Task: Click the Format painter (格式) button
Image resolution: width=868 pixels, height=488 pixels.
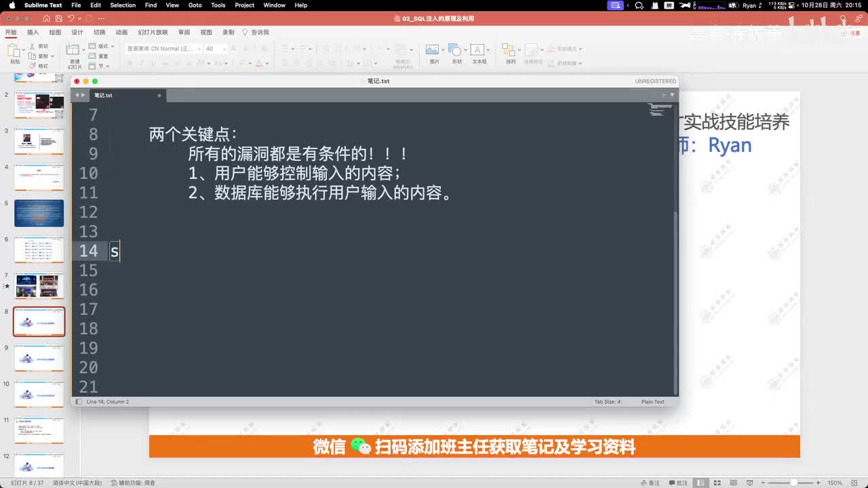Action: [x=39, y=66]
